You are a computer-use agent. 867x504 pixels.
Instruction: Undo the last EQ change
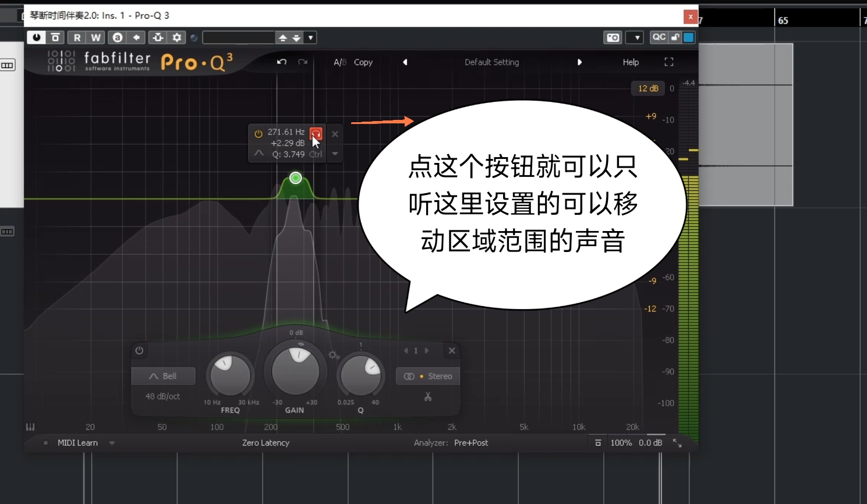(282, 62)
